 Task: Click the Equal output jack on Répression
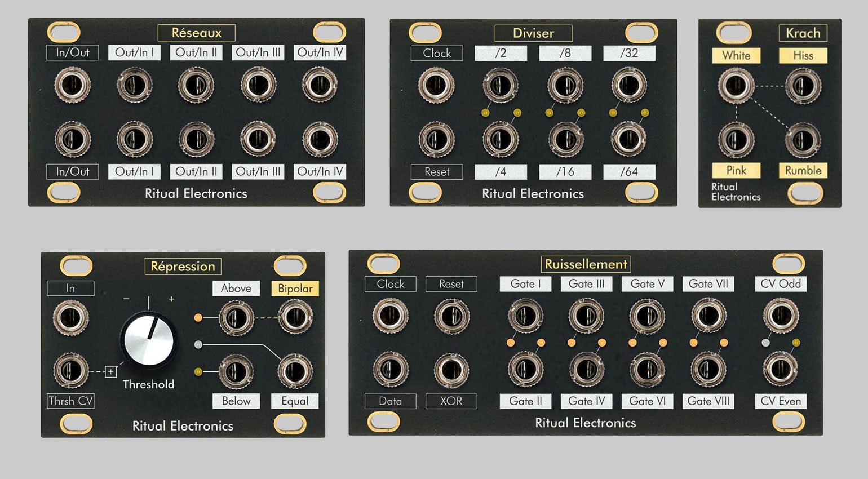(x=295, y=371)
